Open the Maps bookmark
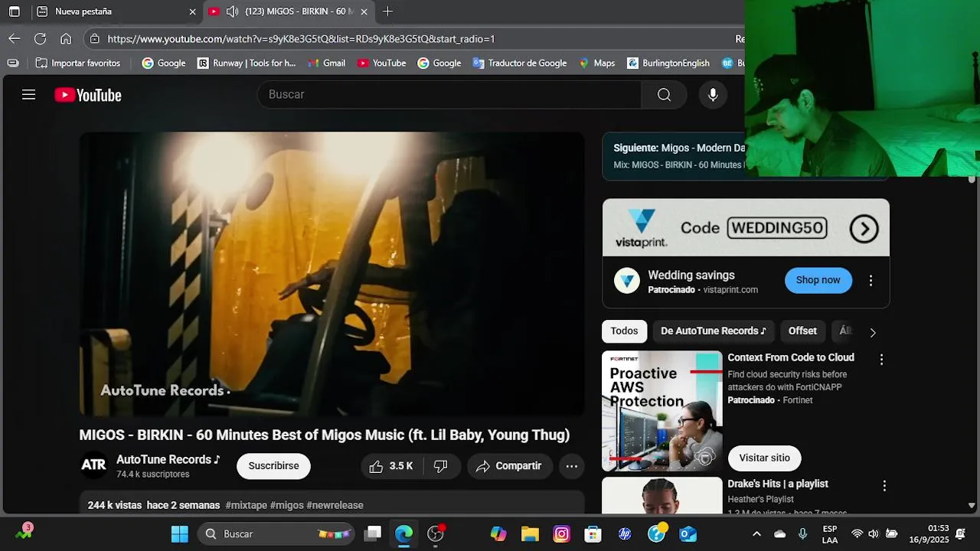The width and height of the screenshot is (980, 551). pos(597,63)
